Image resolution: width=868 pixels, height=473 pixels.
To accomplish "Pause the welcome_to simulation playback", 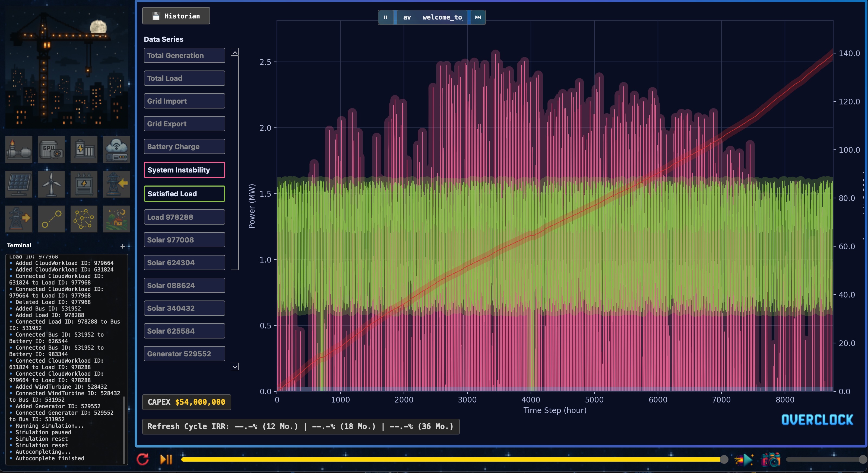I will tap(385, 17).
